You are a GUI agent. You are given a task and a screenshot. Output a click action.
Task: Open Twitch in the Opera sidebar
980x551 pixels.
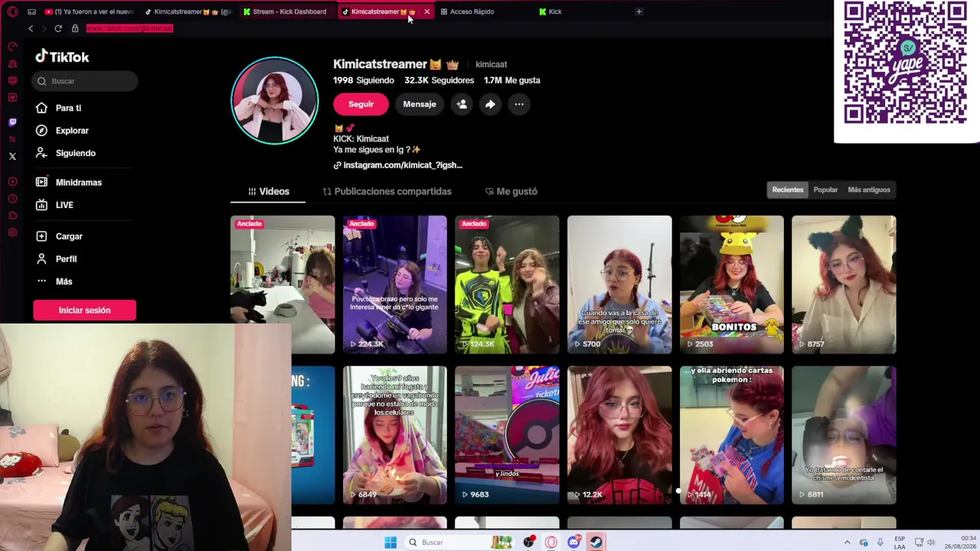[x=12, y=122]
